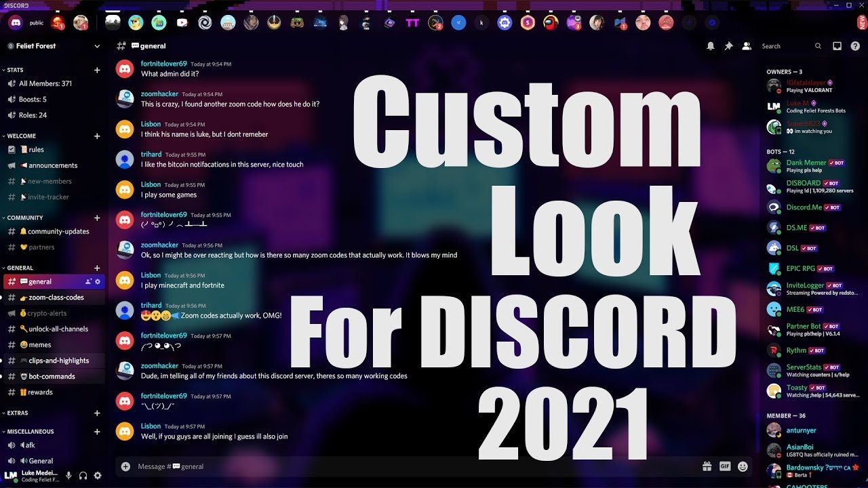This screenshot has height=488, width=868.
Task: Open the 'k' letter server icon
Action: pos(481,22)
